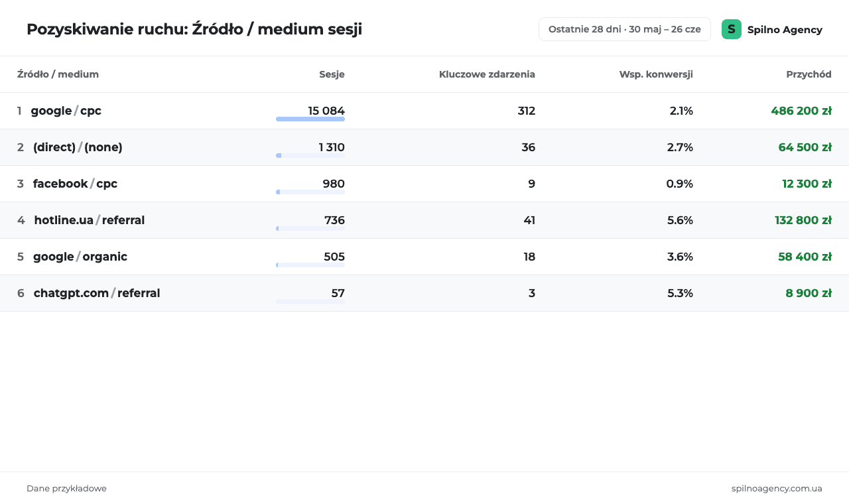Sort by the Kluczowe zdarzenia column header
849x504 pixels.
(487, 74)
